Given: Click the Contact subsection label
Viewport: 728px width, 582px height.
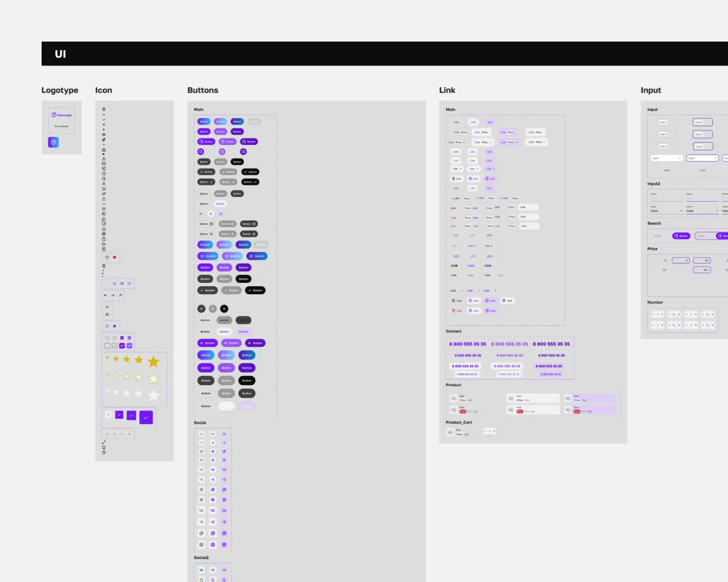Looking at the screenshot, I should tap(453, 331).
